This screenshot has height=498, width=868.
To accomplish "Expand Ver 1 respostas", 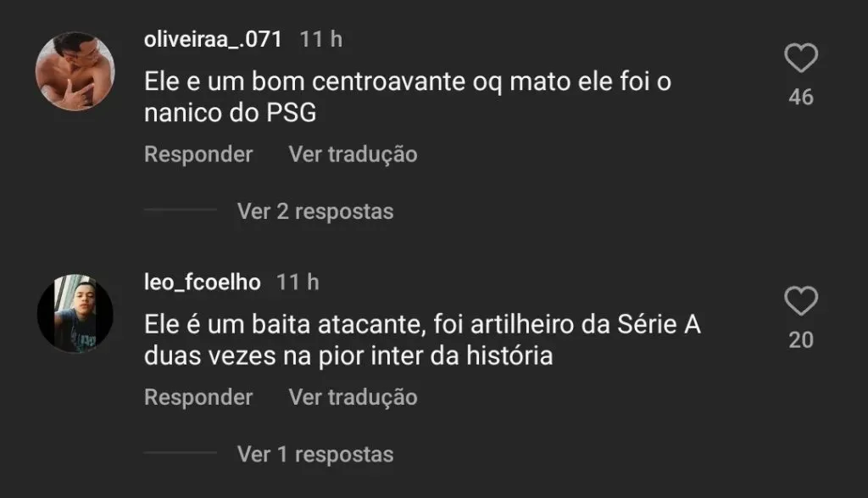I will point(315,454).
